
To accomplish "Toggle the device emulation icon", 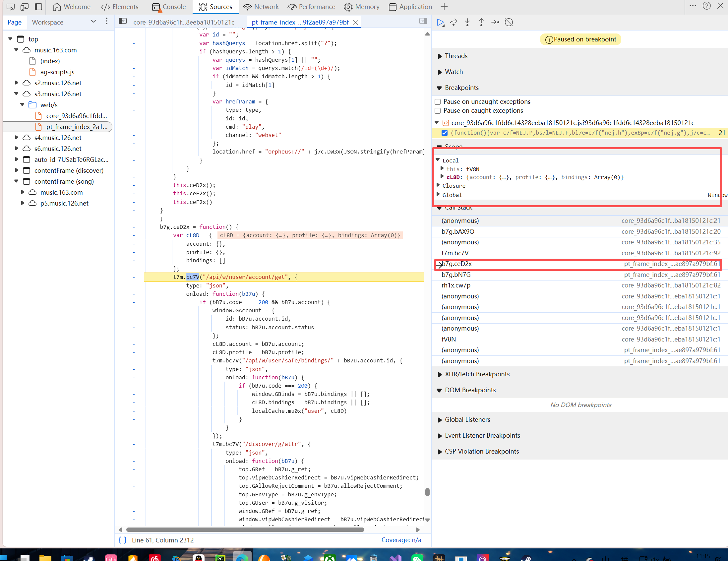I will [24, 7].
